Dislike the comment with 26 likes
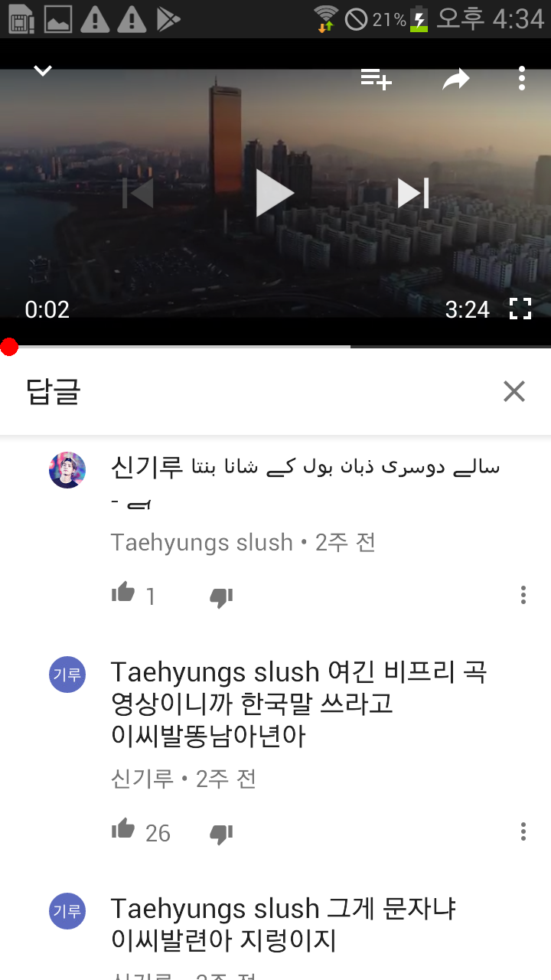551x980 pixels. [221, 834]
